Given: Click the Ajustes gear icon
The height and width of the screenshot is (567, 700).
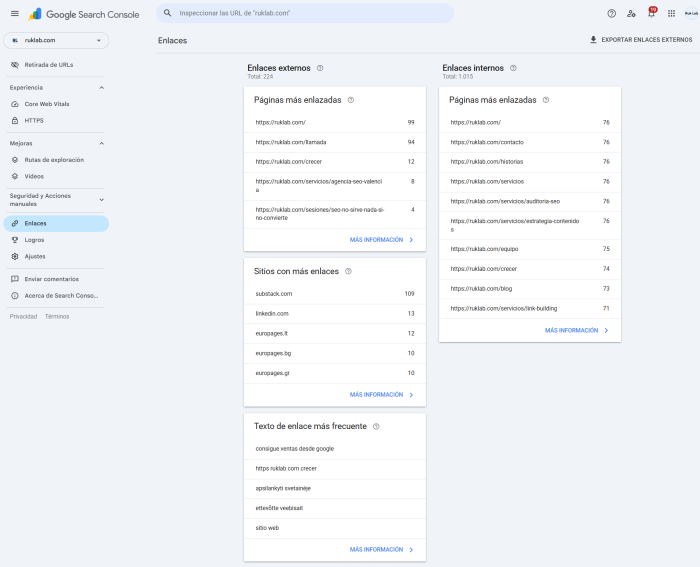Looking at the screenshot, I should 15,256.
